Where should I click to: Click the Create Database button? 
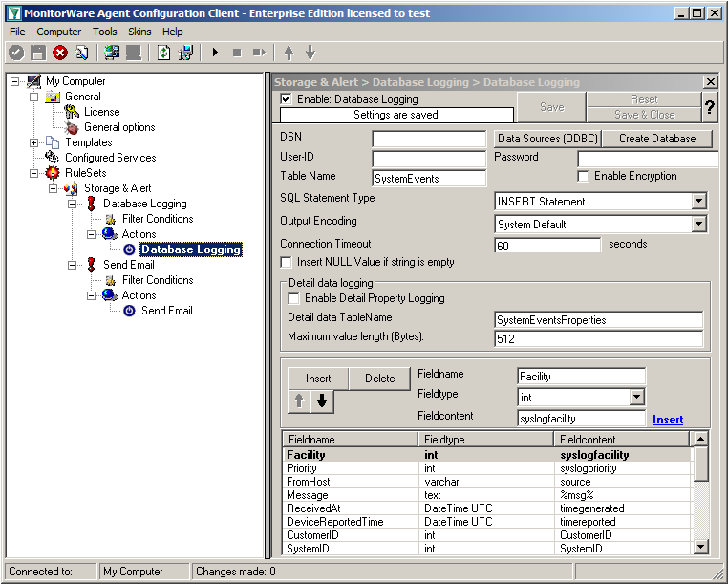click(657, 139)
